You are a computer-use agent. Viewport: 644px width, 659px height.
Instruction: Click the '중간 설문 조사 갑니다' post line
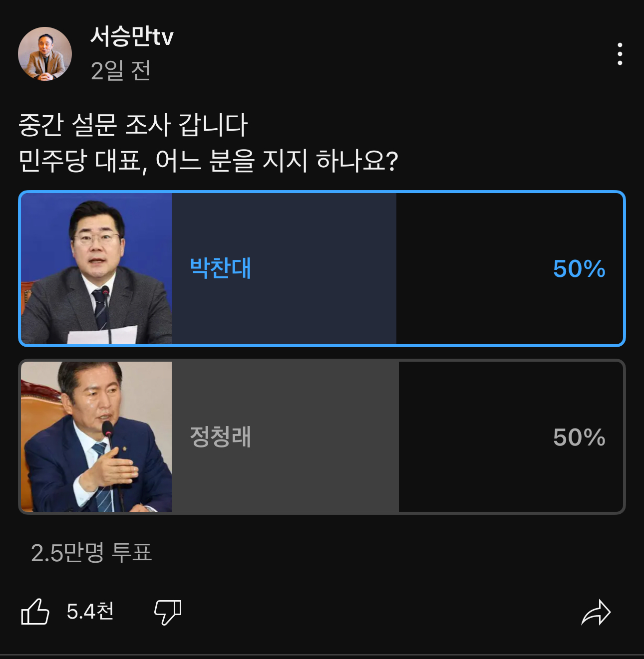[133, 125]
